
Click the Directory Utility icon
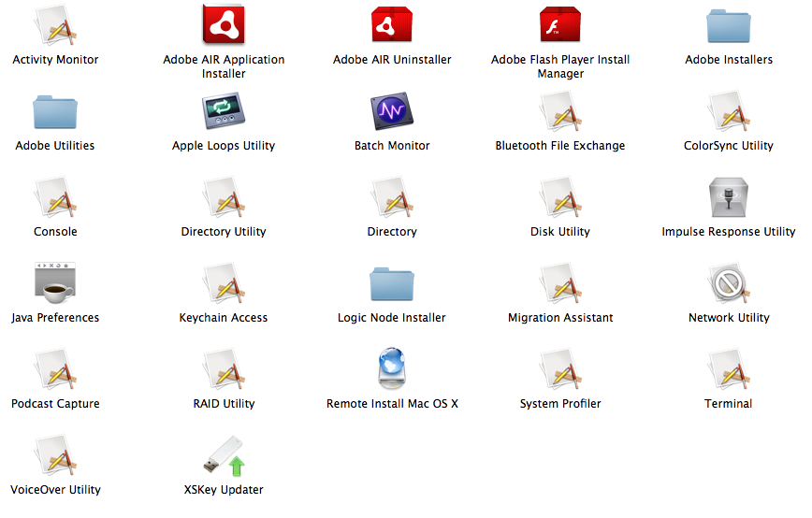pos(224,196)
